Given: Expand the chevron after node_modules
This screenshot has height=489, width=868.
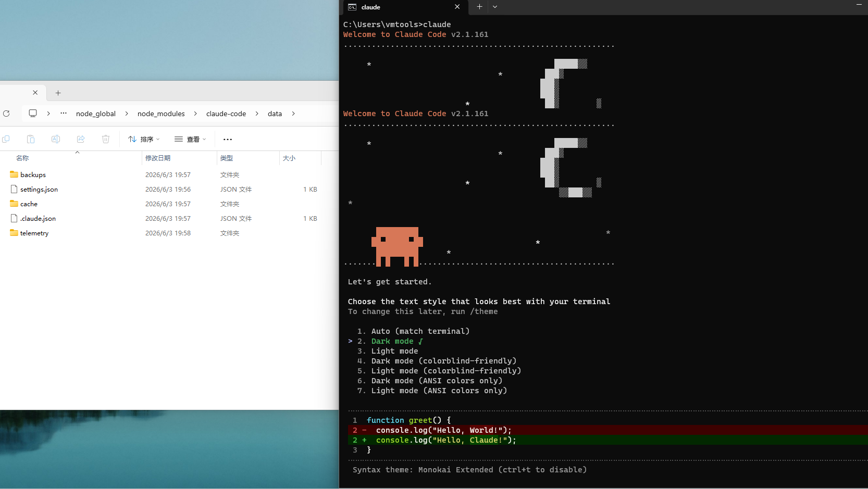Looking at the screenshot, I should [195, 114].
